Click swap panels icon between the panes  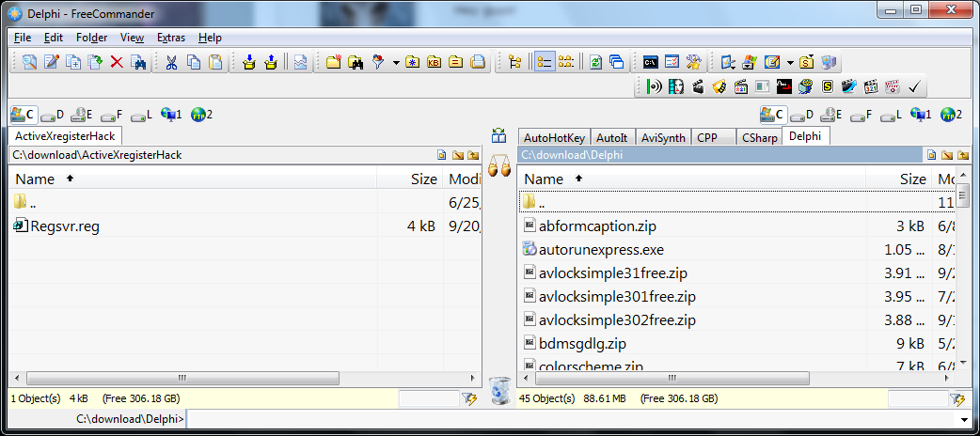point(498,135)
